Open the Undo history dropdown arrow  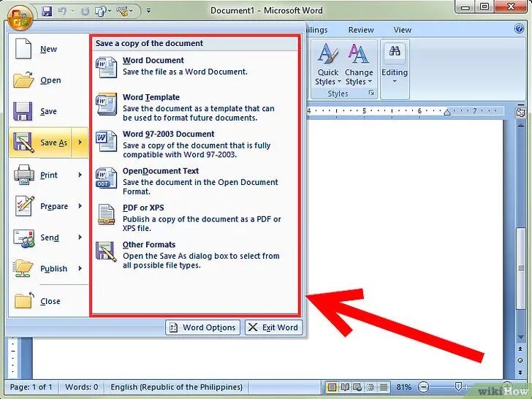(x=72, y=11)
